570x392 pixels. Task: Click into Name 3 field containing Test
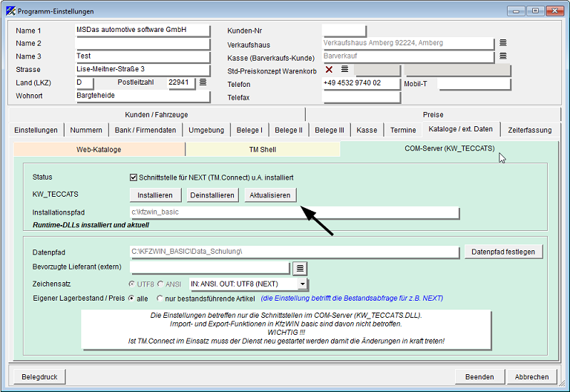[x=142, y=56]
